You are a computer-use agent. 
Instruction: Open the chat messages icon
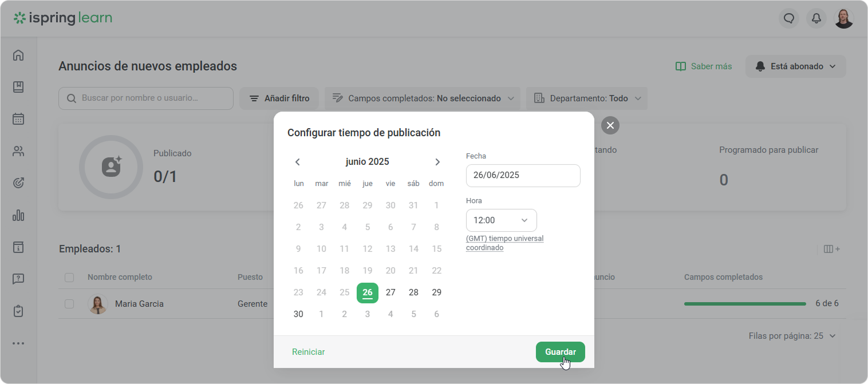[789, 18]
